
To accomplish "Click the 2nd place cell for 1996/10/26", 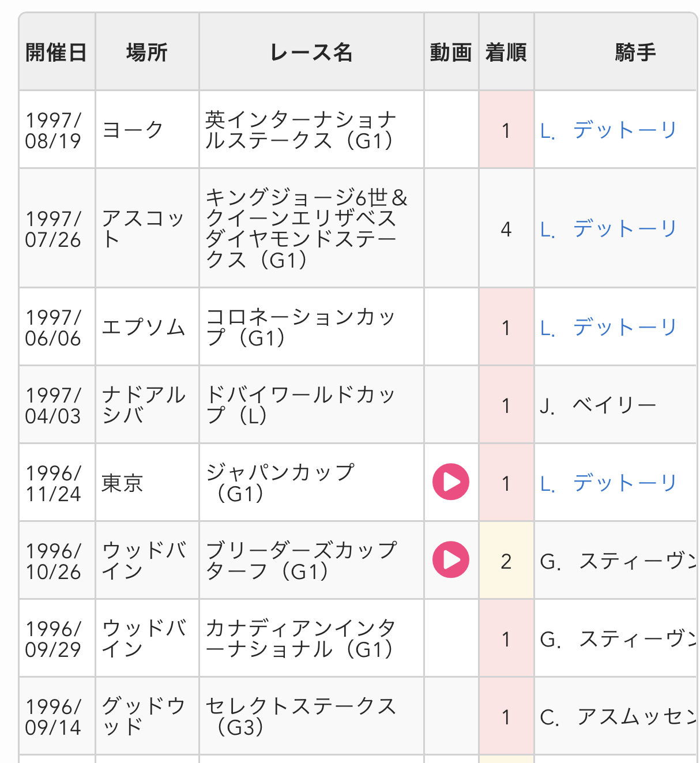I will pyautogui.click(x=506, y=561).
